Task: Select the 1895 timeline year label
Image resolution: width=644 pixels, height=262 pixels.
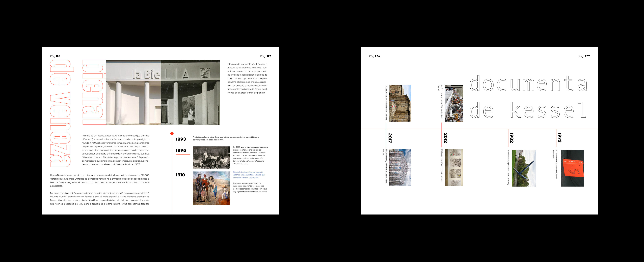Action: (x=181, y=151)
